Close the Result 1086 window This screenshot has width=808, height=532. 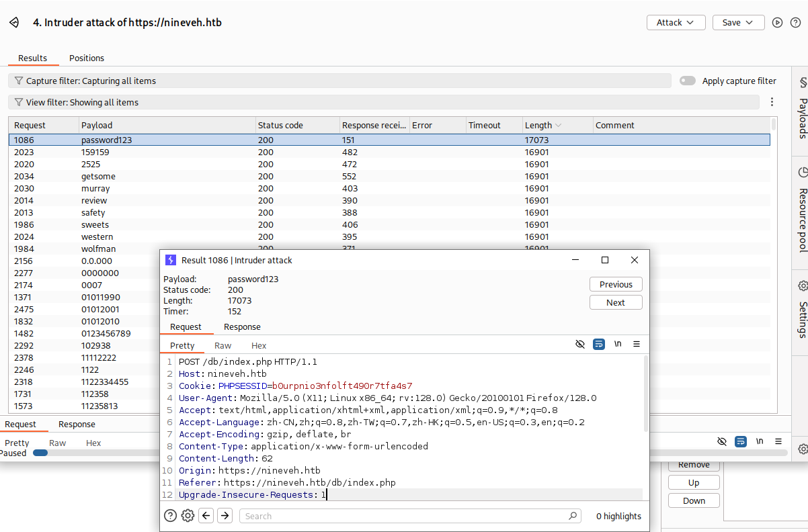635,260
